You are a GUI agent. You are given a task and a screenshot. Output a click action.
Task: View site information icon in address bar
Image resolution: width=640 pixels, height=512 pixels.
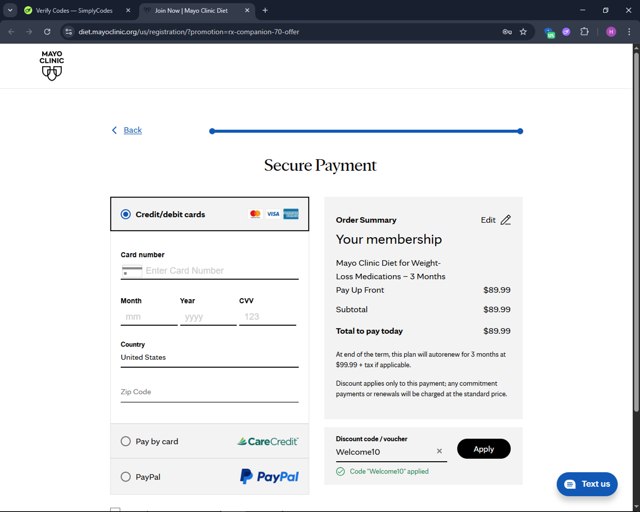[69, 32]
